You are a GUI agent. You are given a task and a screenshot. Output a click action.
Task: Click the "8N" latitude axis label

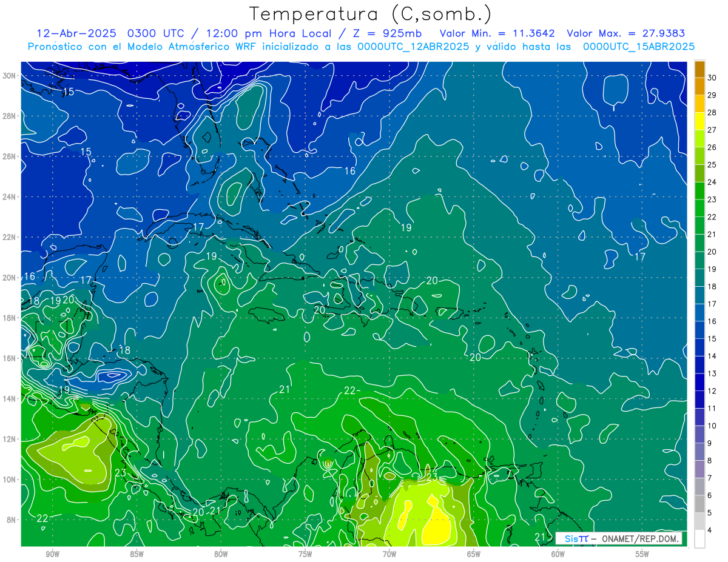pos(12,520)
